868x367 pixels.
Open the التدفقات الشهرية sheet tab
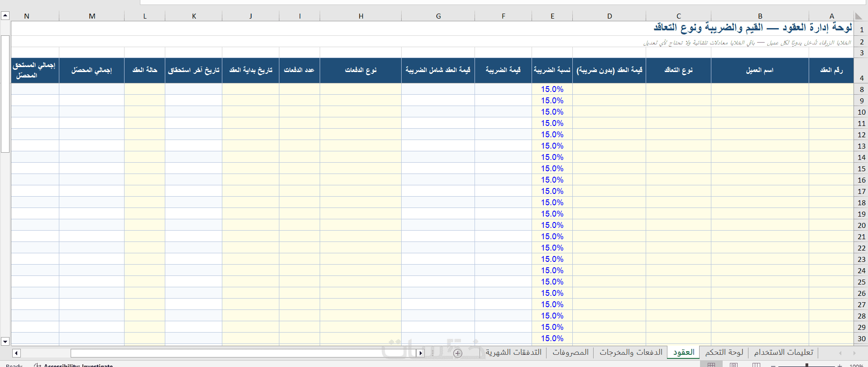pyautogui.click(x=513, y=352)
